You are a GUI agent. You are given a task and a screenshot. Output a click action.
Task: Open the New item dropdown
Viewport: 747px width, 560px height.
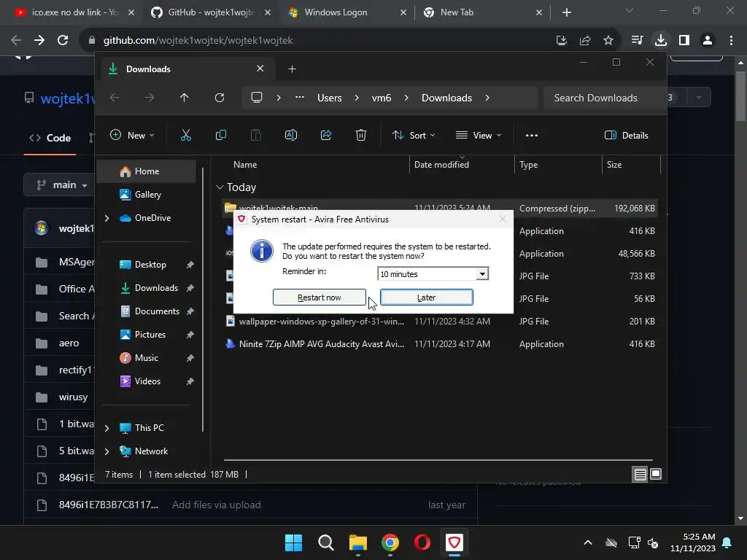(132, 135)
